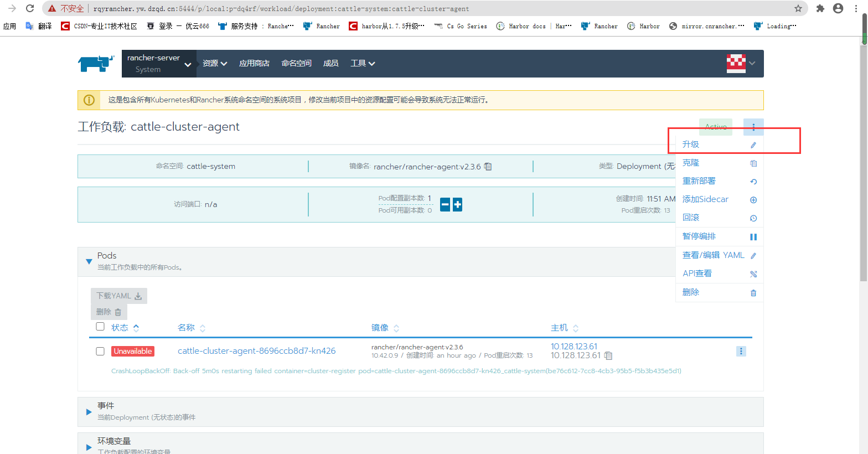The image size is (868, 454).
Task: Open the harbor从1.7.5升级 bookmark
Action: click(387, 26)
